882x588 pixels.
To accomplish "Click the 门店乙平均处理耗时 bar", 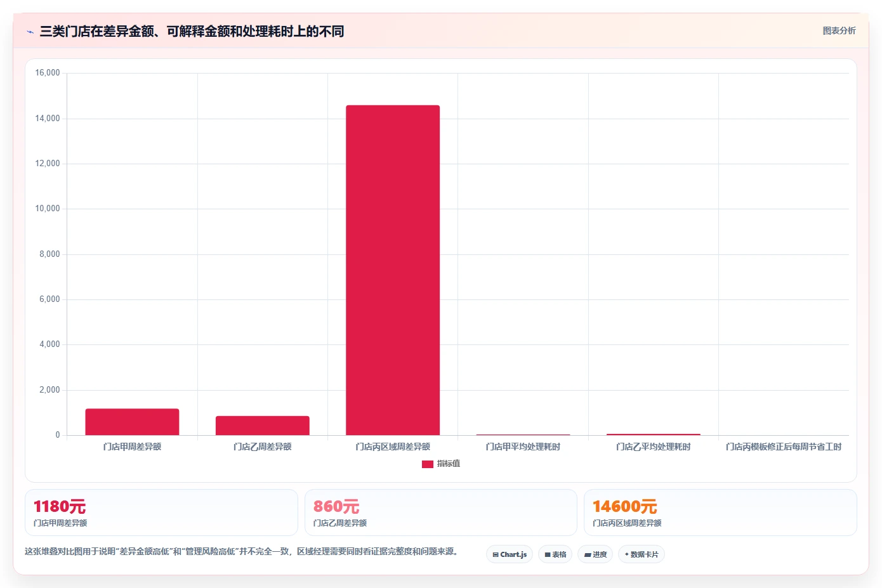I will 654,434.
